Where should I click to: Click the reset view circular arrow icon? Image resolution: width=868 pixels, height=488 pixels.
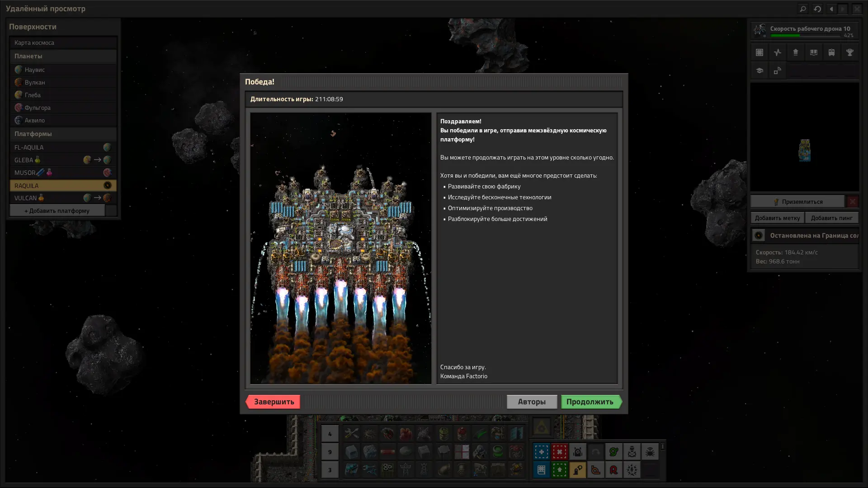[x=817, y=9]
